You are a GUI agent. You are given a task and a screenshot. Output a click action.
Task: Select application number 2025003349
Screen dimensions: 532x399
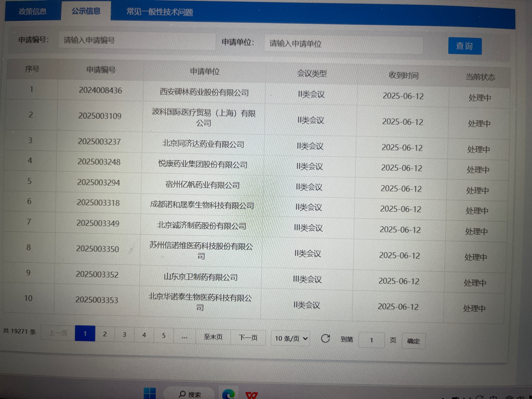[x=98, y=223]
